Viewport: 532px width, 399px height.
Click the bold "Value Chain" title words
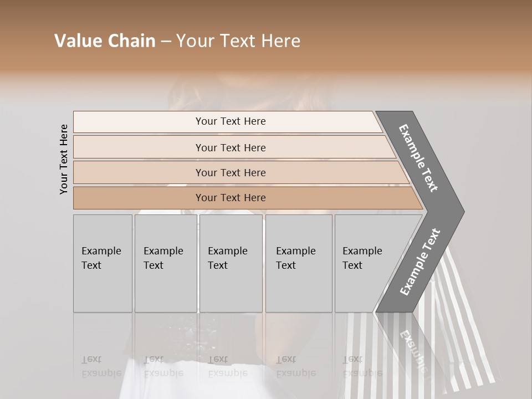105,41
